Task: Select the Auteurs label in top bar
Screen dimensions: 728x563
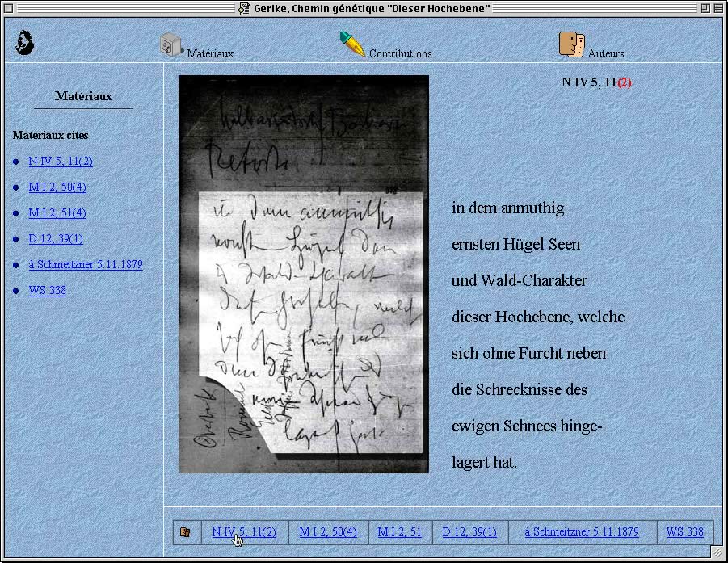Action: pos(606,54)
